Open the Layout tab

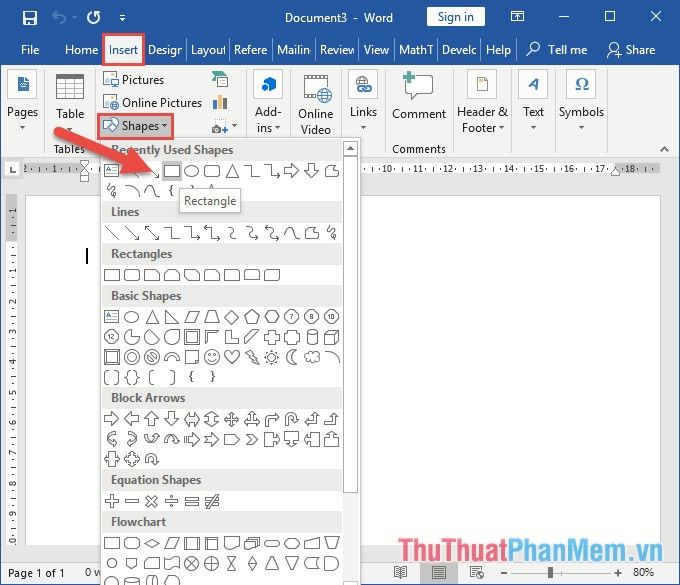point(208,50)
